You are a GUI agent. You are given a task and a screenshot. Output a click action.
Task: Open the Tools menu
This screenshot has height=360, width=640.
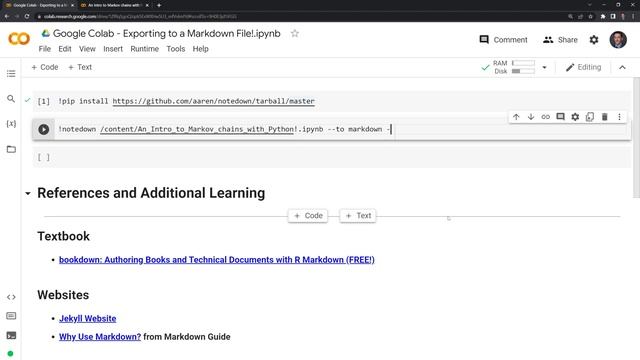[x=176, y=49]
